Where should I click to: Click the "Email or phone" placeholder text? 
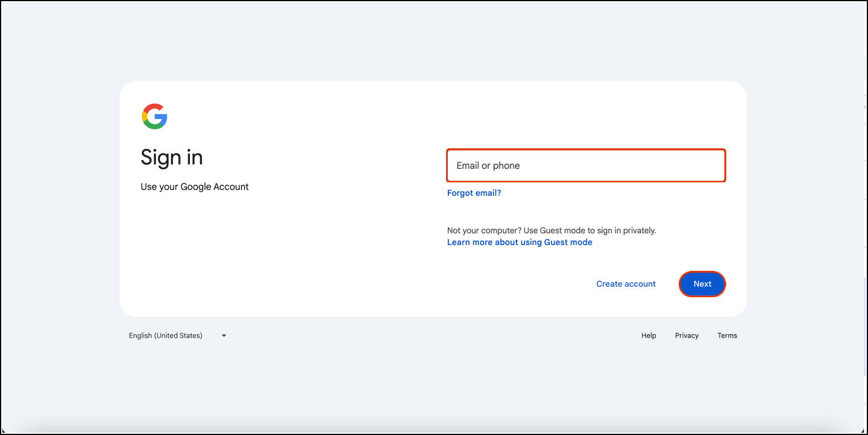click(488, 165)
